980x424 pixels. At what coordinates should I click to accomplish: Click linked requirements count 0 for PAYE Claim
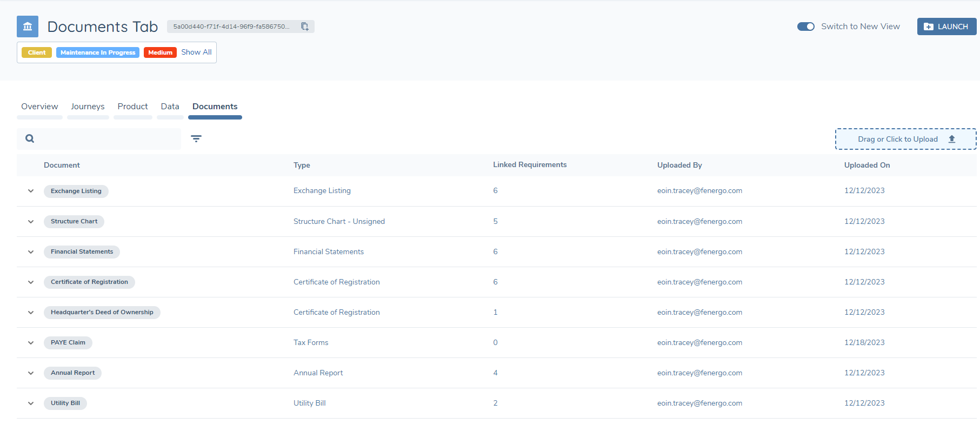point(495,342)
